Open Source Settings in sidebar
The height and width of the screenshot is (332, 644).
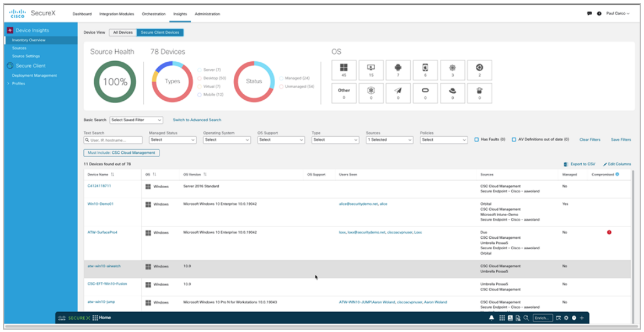(x=26, y=56)
